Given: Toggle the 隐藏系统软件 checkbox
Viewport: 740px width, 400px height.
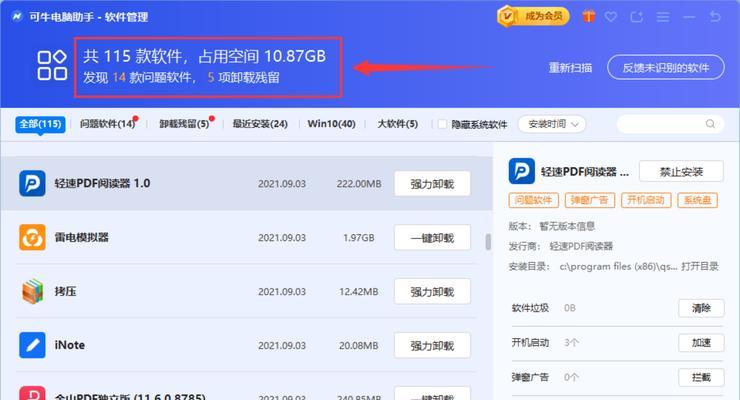Looking at the screenshot, I should pyautogui.click(x=442, y=124).
